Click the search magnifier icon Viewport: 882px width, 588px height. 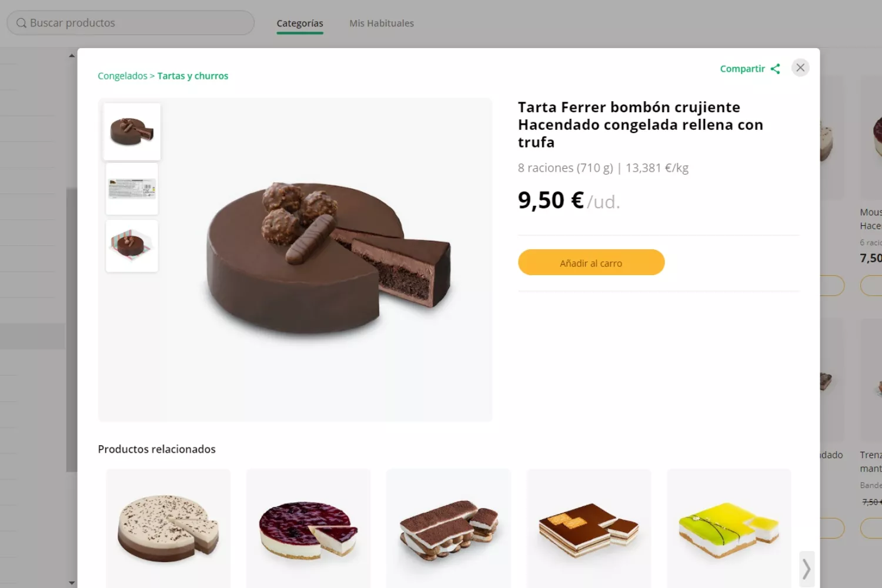click(x=21, y=23)
